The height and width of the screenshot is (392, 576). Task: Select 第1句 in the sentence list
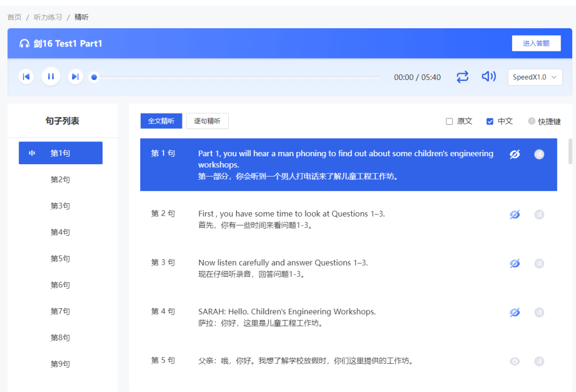click(61, 153)
